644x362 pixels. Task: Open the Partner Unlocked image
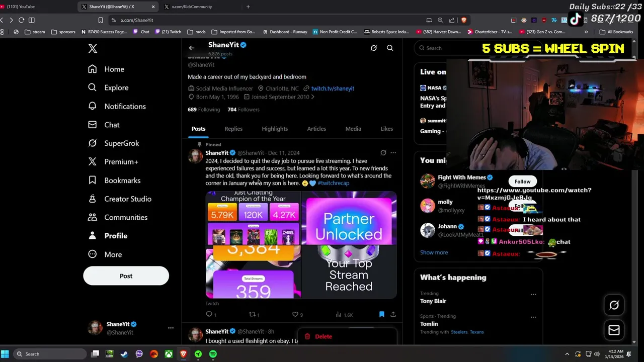(x=349, y=218)
